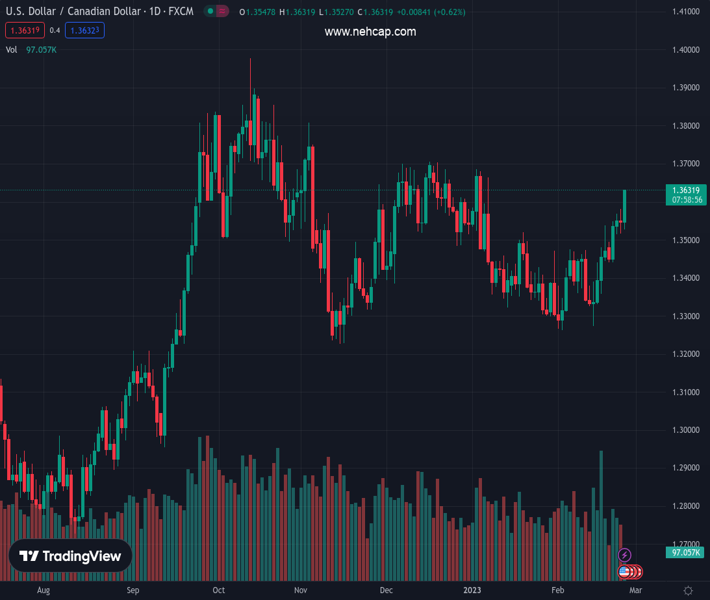Click the blue buy price 1.36323 button

click(85, 30)
